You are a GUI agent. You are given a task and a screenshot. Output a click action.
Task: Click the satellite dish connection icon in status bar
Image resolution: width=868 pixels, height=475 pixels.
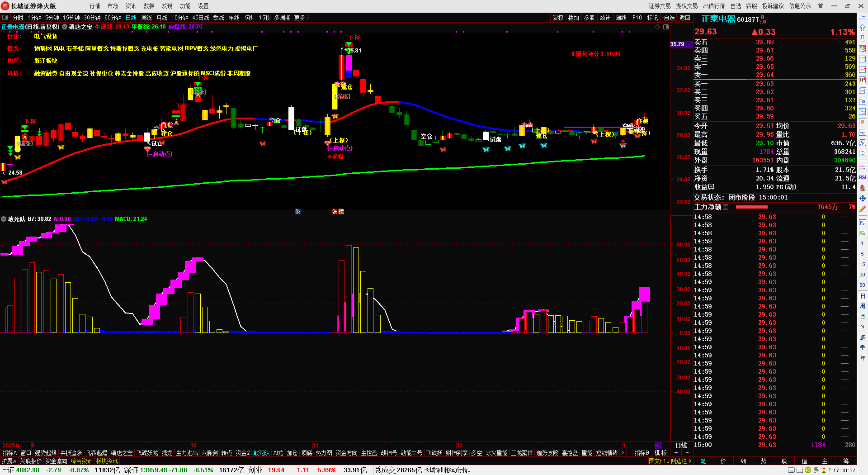(x=816, y=470)
